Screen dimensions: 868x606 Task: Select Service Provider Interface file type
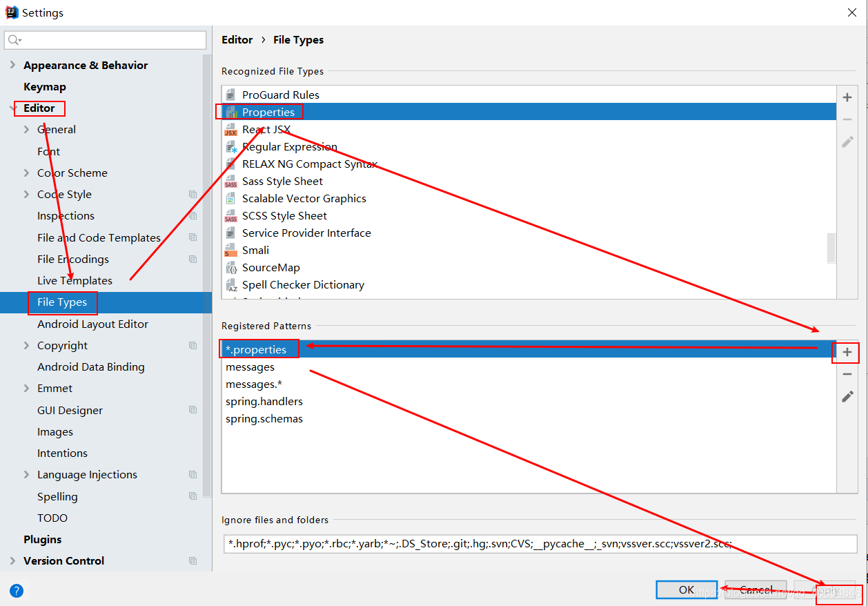coord(529,233)
